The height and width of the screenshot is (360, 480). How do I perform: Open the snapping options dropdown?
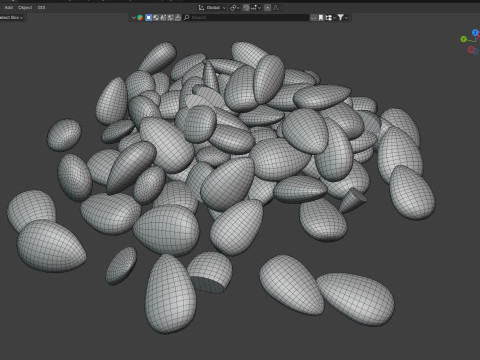(256, 8)
